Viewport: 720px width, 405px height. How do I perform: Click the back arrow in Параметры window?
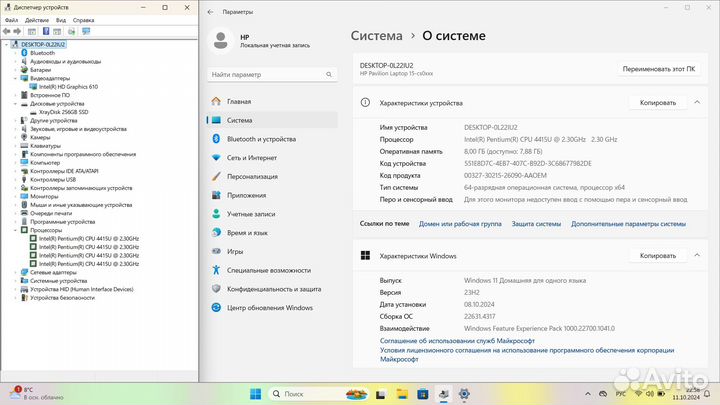210,12
